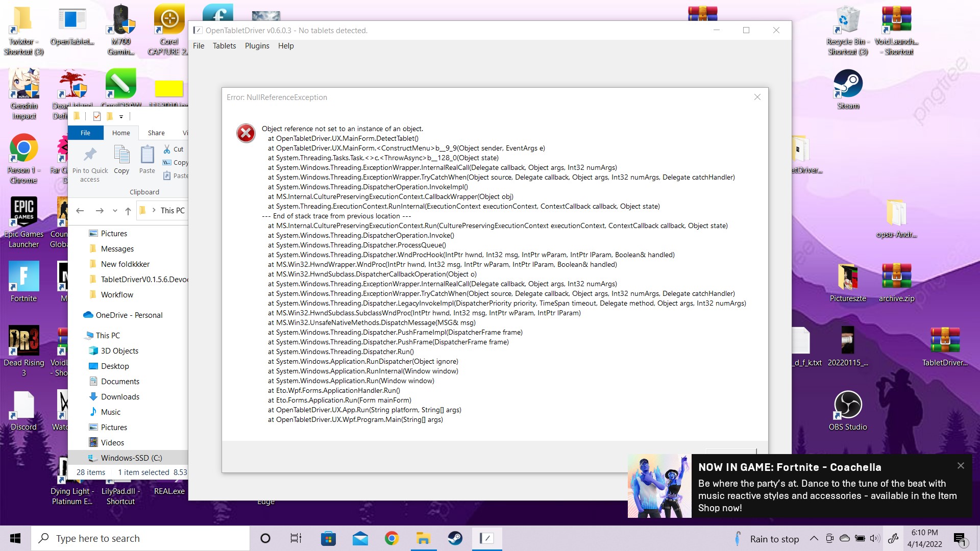This screenshot has height=551, width=980.
Task: Select This PC in navigation tree
Action: (108, 336)
